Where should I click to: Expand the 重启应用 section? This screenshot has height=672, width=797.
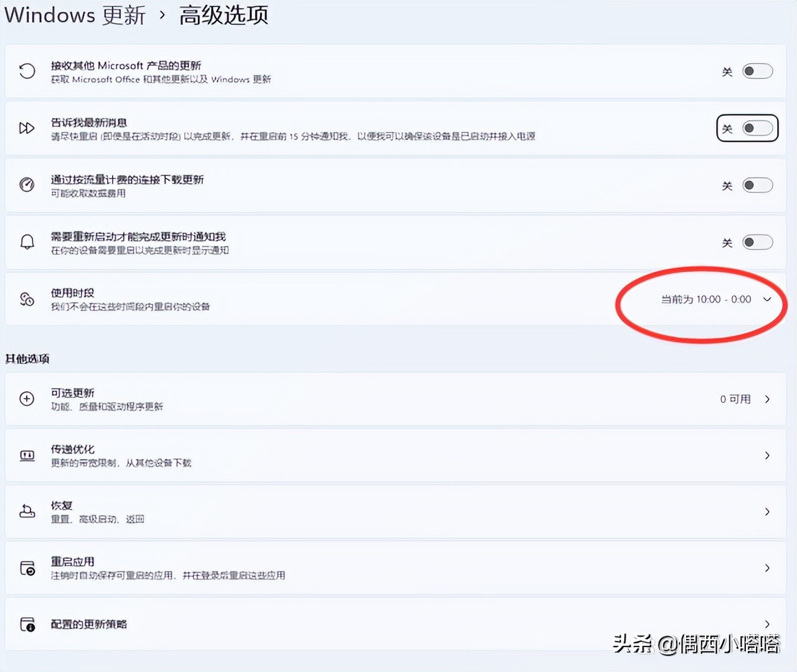pos(768,567)
